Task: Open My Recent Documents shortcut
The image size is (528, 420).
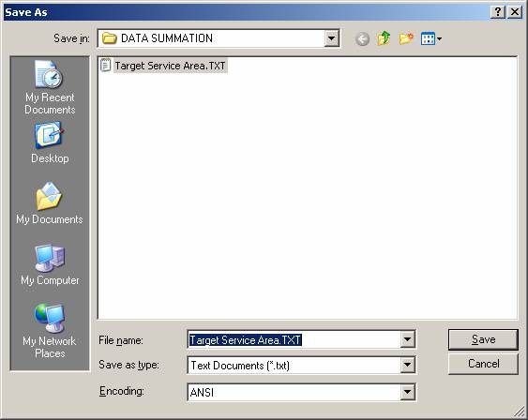Action: pos(50,87)
